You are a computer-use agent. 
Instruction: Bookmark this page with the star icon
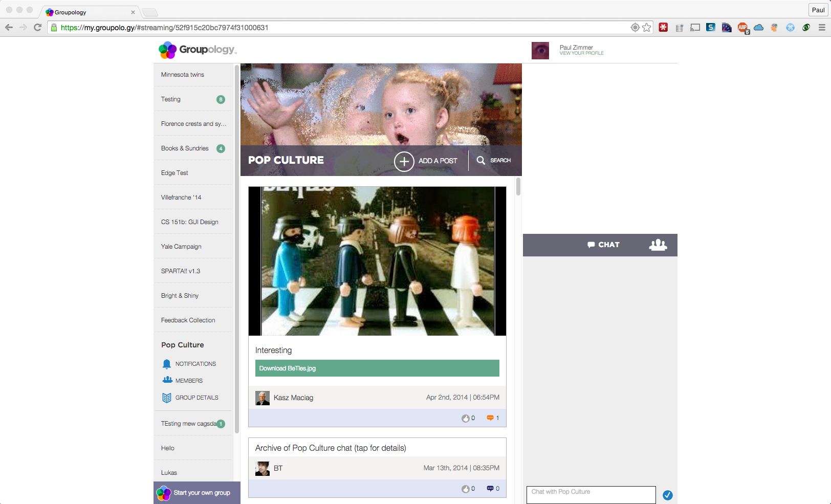coord(647,28)
